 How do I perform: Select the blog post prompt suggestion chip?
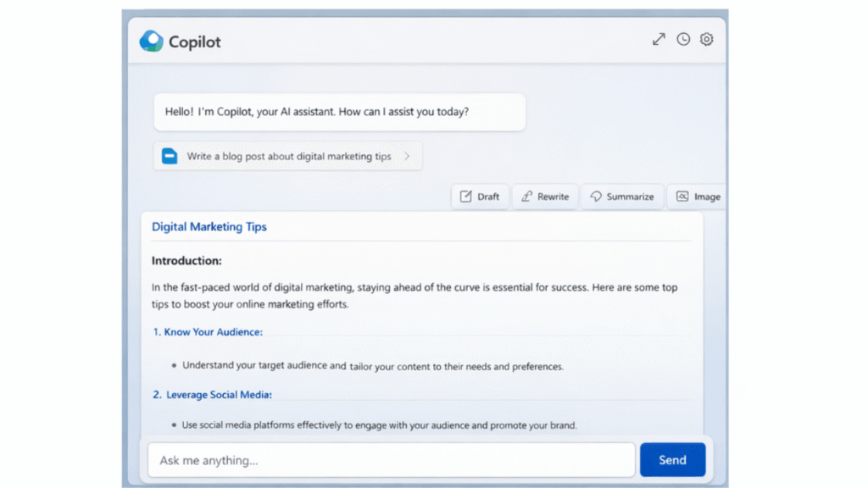click(287, 156)
